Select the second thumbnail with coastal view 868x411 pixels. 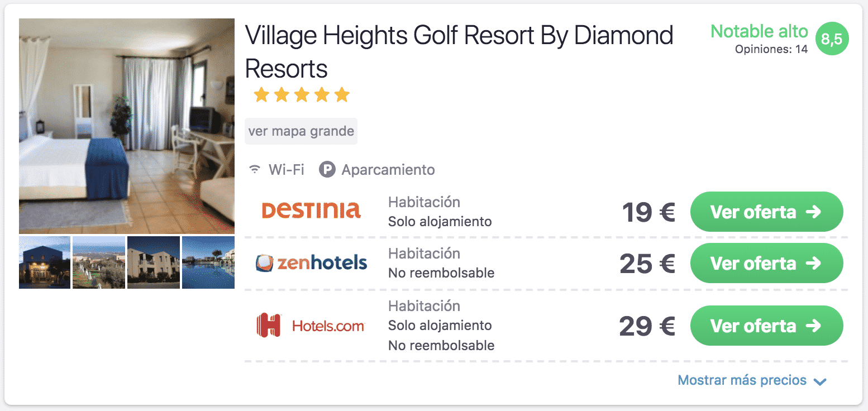coord(99,262)
